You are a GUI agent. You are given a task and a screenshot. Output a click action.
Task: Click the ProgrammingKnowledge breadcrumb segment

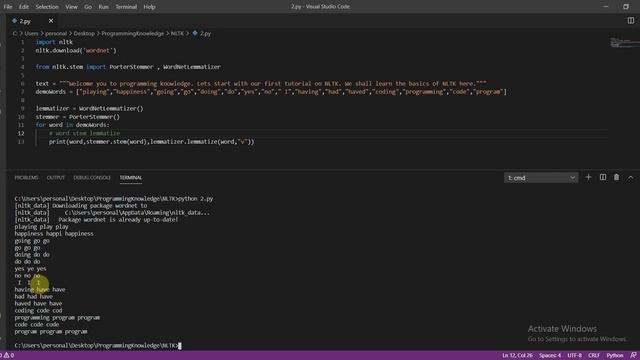point(133,33)
